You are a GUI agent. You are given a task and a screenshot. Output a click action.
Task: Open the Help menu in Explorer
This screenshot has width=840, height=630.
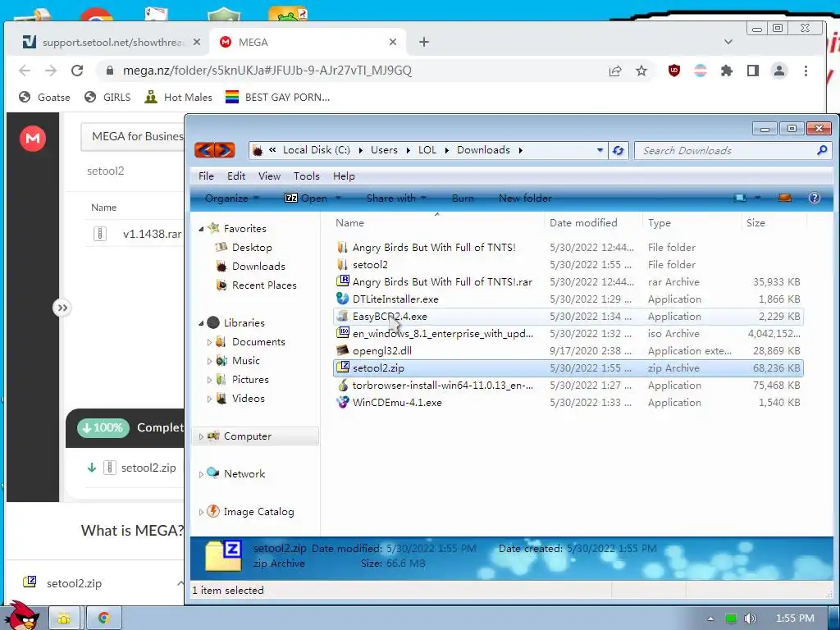tap(344, 176)
